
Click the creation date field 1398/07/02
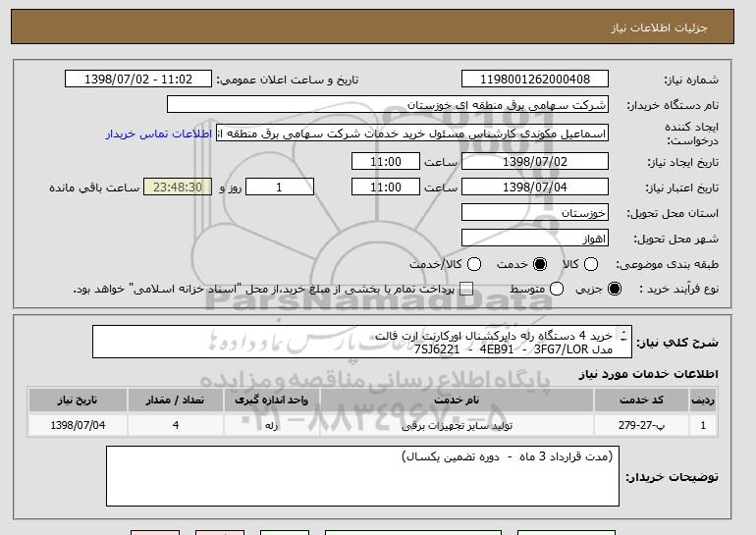[x=535, y=161]
